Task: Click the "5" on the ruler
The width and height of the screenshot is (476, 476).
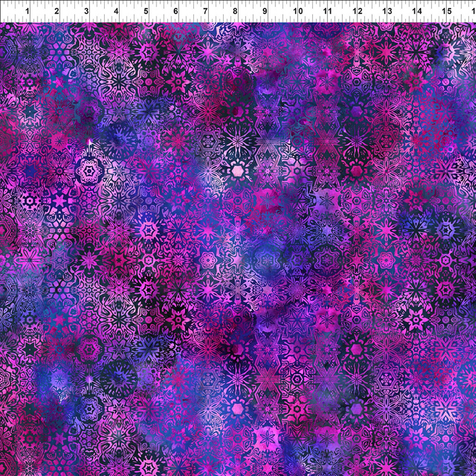Action: pos(146,11)
